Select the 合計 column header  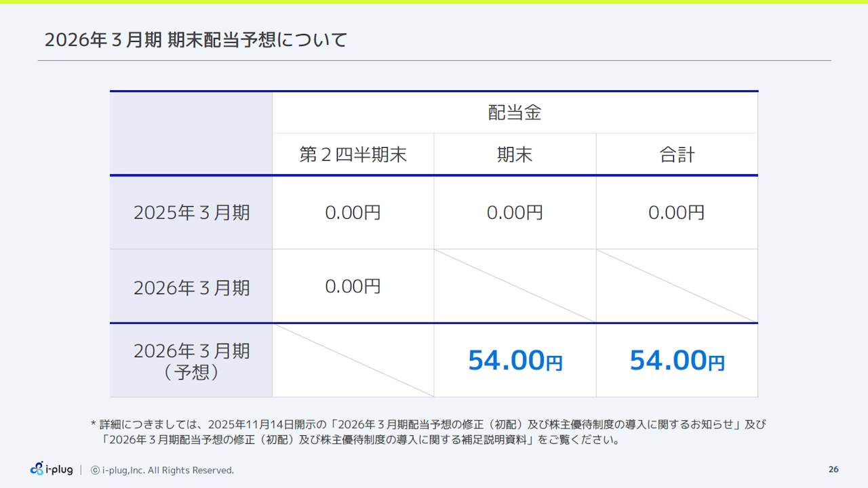[x=676, y=154]
